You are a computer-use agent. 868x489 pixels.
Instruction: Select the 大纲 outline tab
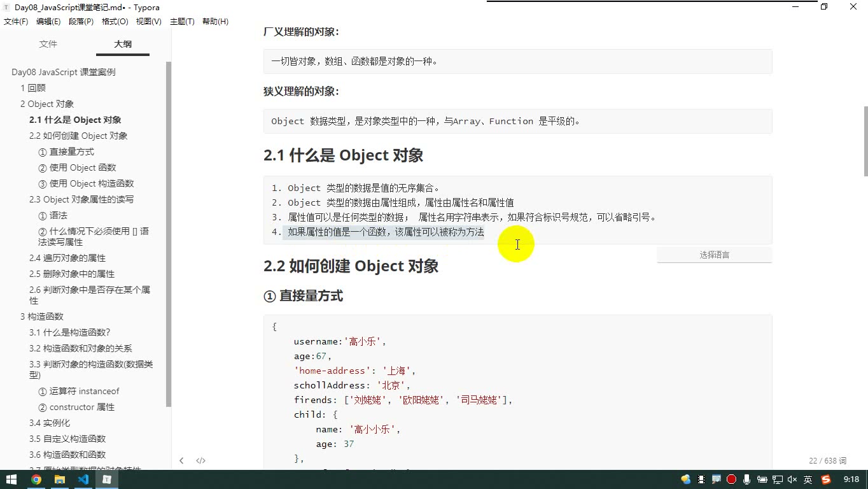pos(123,44)
